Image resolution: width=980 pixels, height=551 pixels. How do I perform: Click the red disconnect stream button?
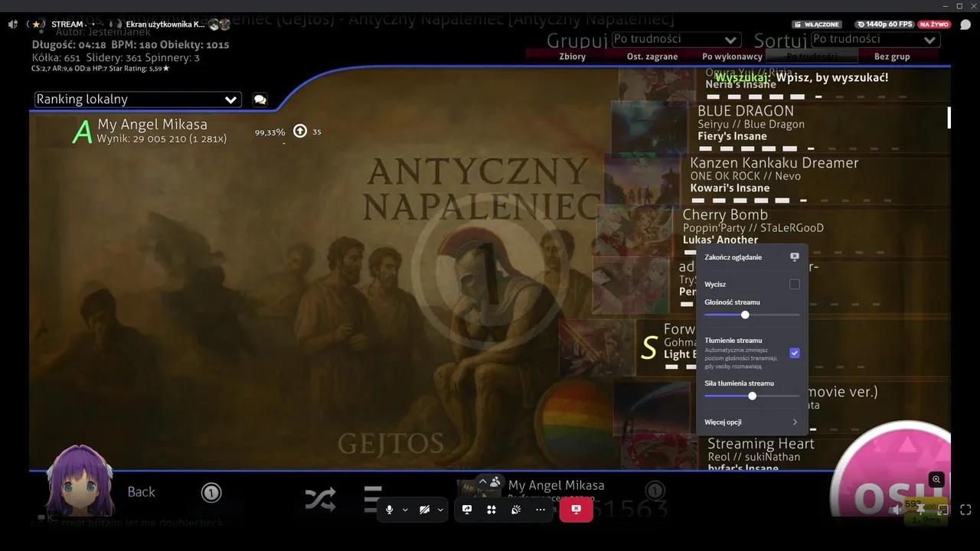[x=576, y=510]
